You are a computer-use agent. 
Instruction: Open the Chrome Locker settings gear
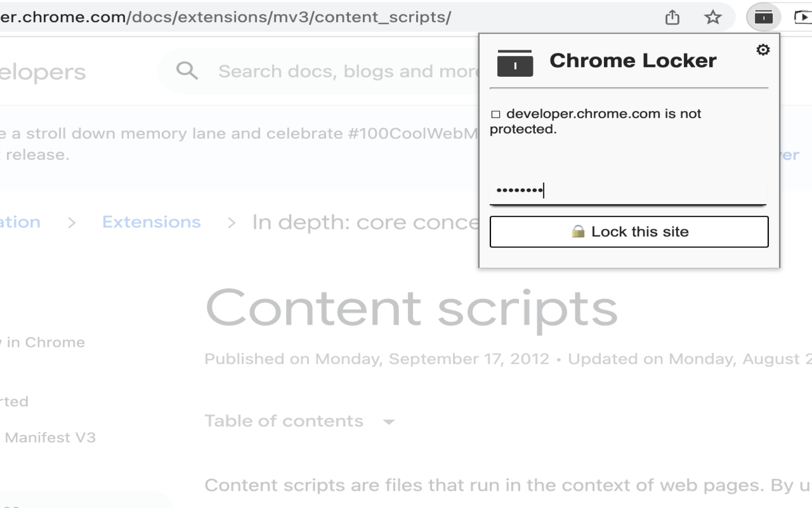pyautogui.click(x=763, y=49)
